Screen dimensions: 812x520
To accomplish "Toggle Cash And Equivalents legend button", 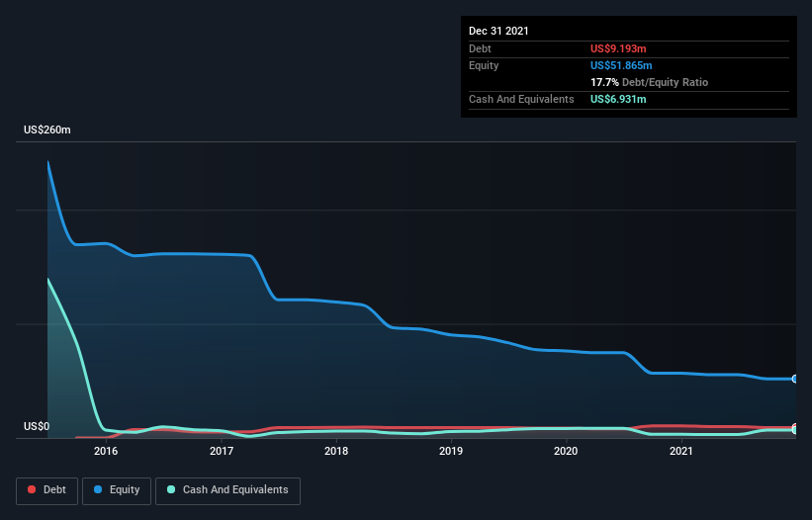I will (x=227, y=490).
